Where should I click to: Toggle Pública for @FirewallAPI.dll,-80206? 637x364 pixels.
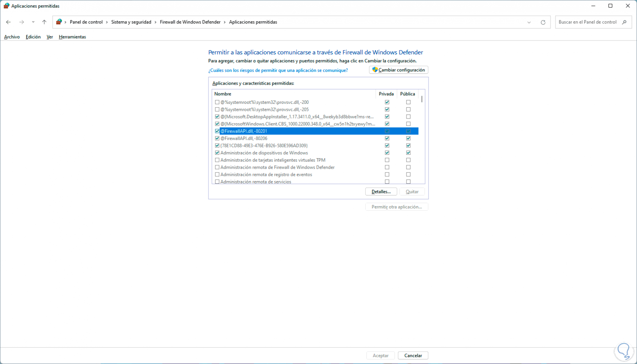[408, 138]
